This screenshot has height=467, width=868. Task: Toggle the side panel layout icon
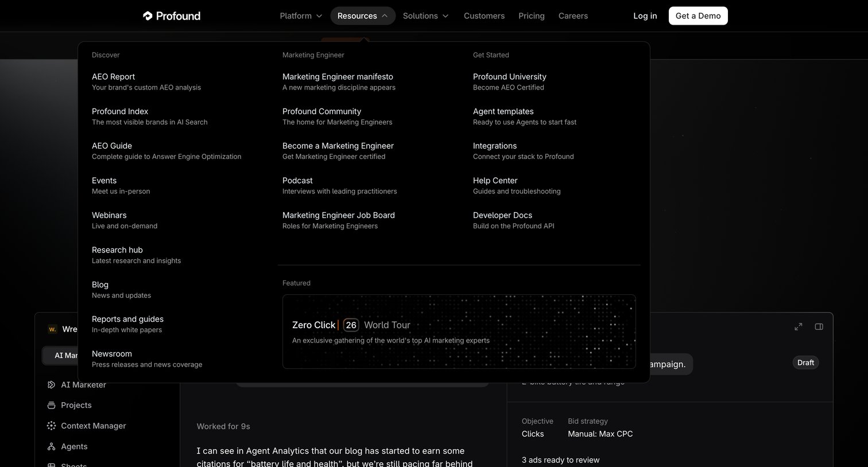click(819, 326)
